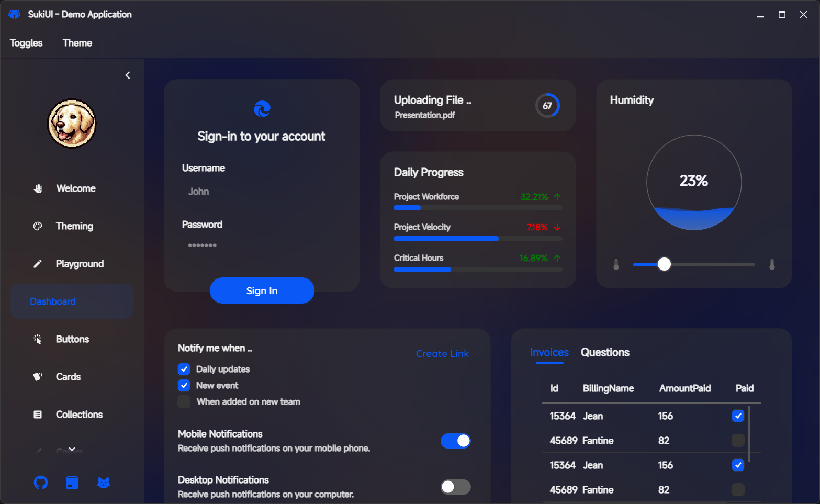The width and height of the screenshot is (820, 504).
Task: Click the cursor-click icon beside Buttons
Action: tap(38, 339)
